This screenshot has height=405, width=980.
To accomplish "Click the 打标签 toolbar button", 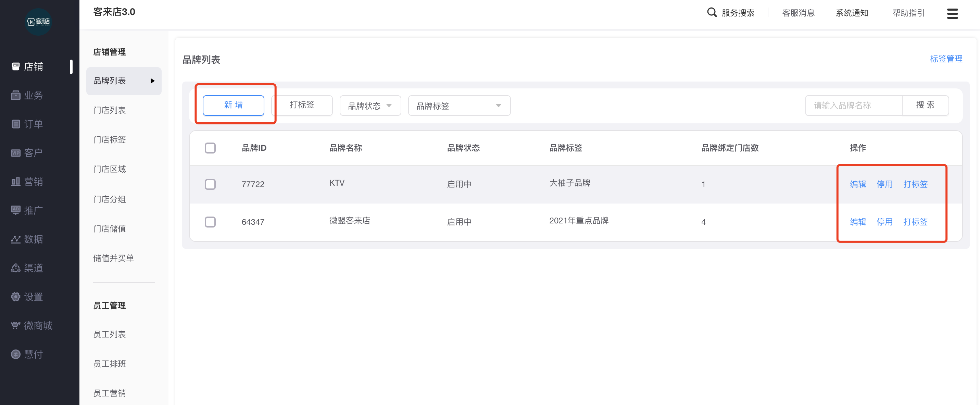I will click(302, 106).
